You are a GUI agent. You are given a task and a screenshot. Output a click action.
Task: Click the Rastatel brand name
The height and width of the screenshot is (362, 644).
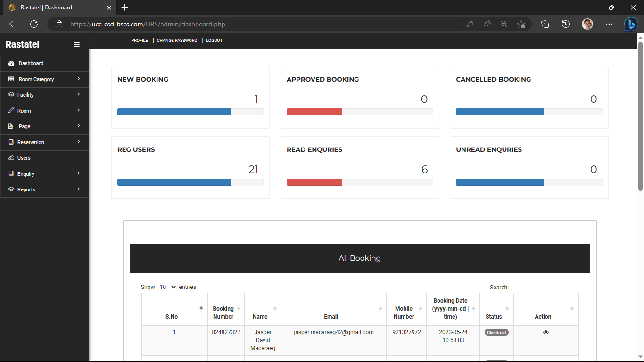(x=22, y=44)
